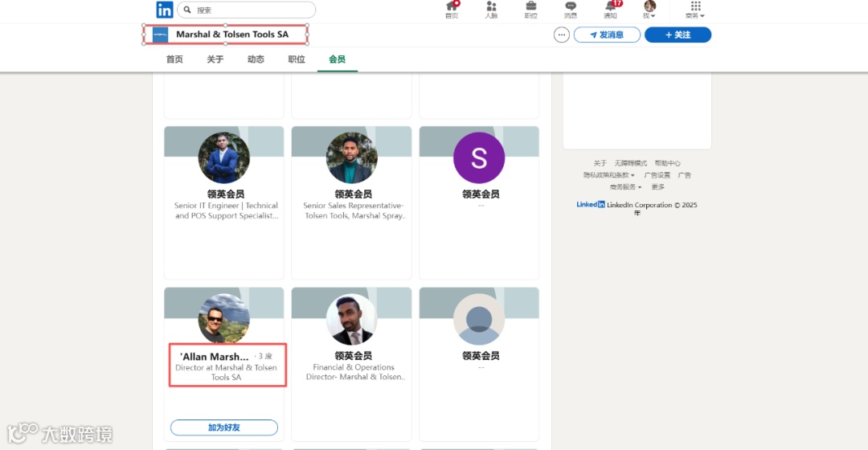Click 'Financial & Operations Director' headline text
Viewport: 868px width, 450px height.
click(354, 372)
